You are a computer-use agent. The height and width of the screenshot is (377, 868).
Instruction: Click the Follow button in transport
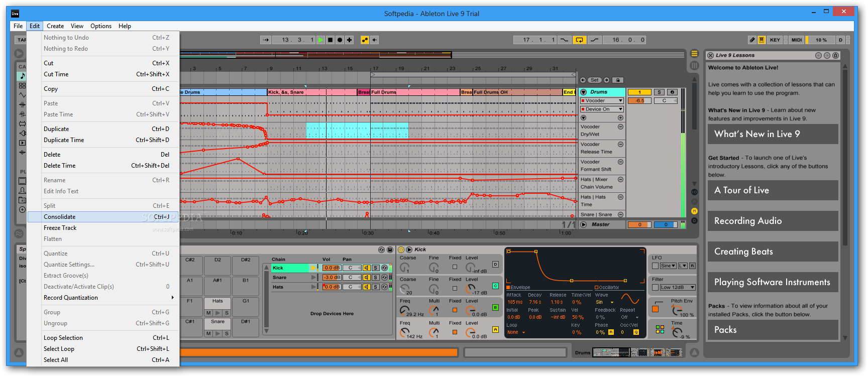(x=266, y=40)
